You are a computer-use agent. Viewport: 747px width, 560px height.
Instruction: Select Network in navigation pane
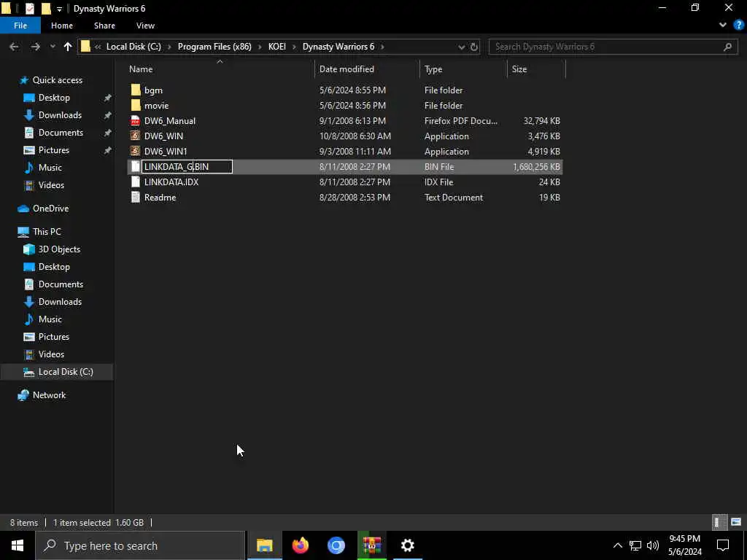[49, 395]
